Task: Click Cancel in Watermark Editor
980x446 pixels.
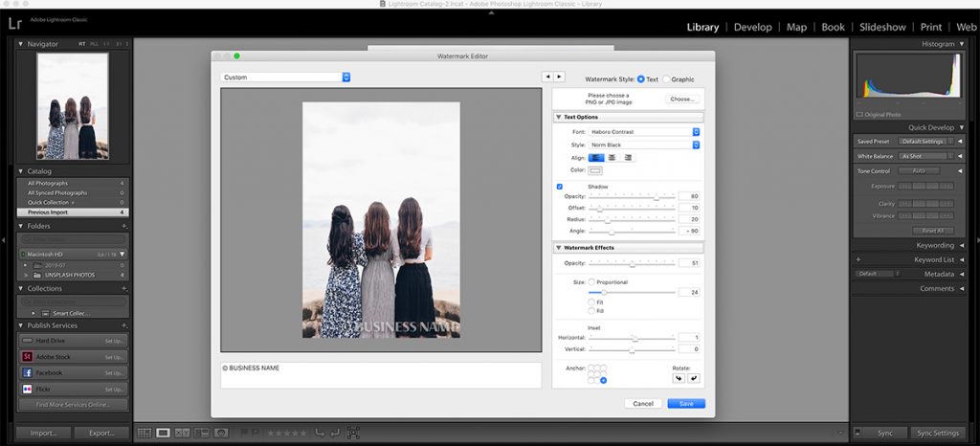Action: [643, 404]
